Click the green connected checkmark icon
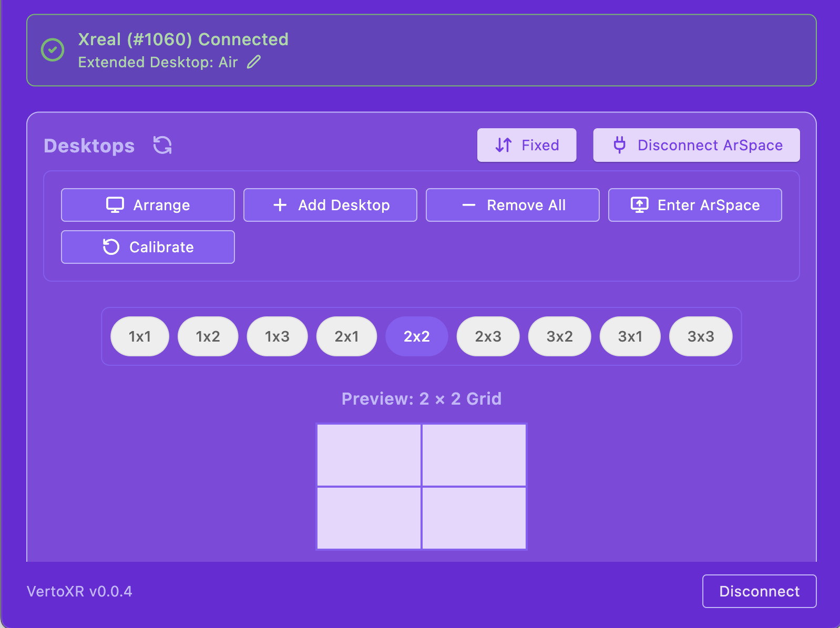This screenshot has width=840, height=628. pyautogui.click(x=53, y=50)
